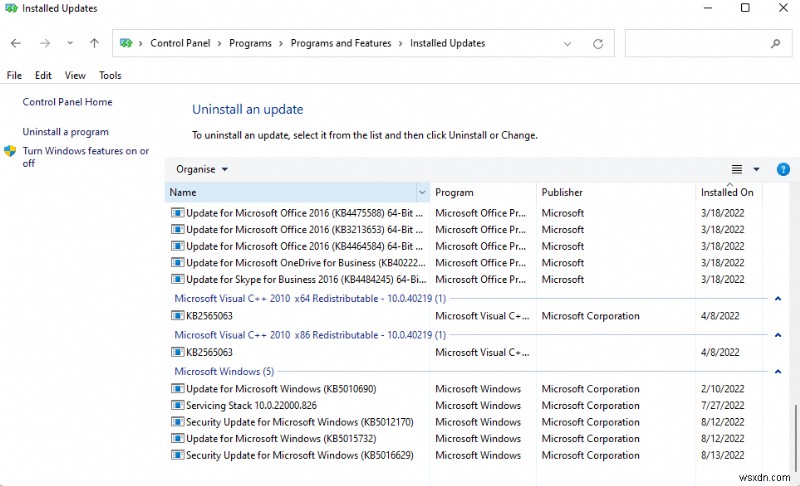Sort by the Installed On column header
The width and height of the screenshot is (800, 486).
tap(727, 192)
